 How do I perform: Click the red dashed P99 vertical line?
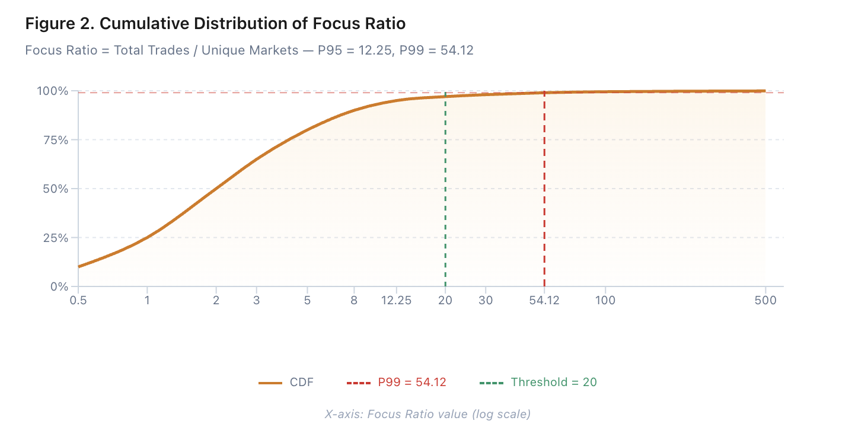544,196
